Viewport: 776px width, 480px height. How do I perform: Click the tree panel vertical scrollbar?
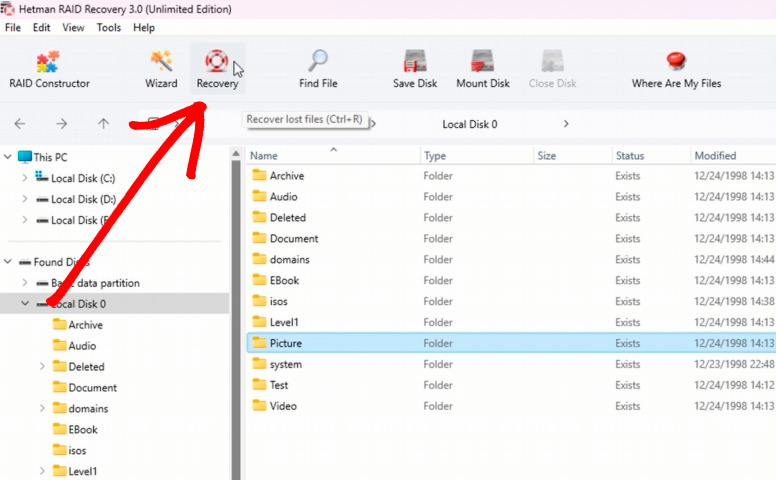click(236, 319)
